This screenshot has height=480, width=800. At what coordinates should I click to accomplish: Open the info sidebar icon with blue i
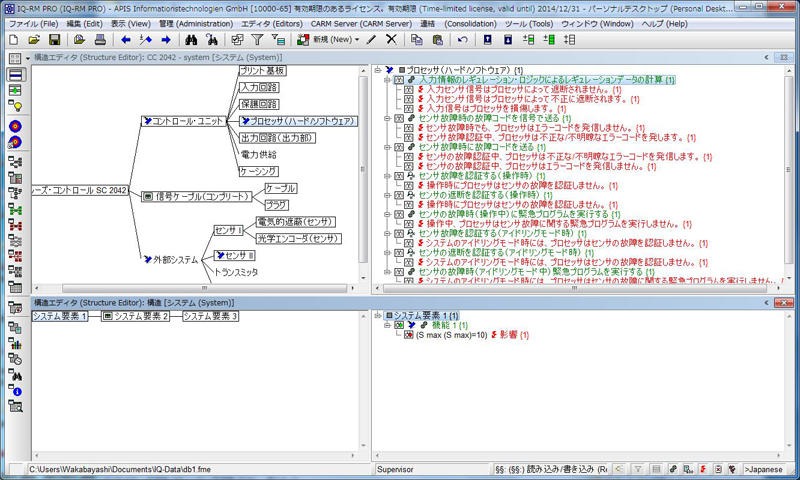click(15, 391)
